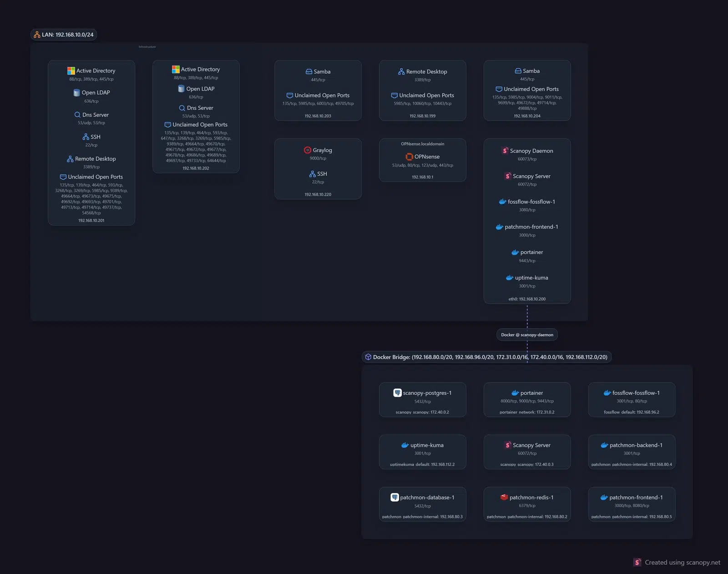The width and height of the screenshot is (728, 574).
Task: Click the '5985/tcp, 10060/tcp, 10443/tcp' ports text
Action: (423, 103)
